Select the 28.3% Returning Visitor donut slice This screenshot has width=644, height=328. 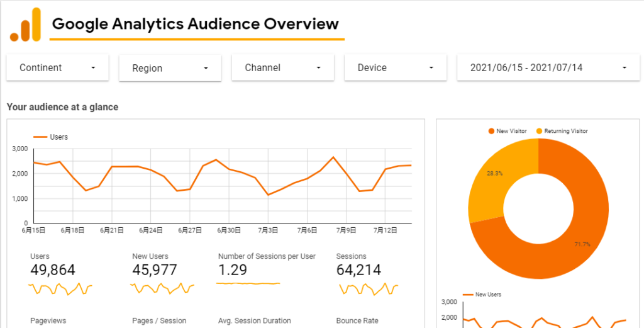pos(495,174)
